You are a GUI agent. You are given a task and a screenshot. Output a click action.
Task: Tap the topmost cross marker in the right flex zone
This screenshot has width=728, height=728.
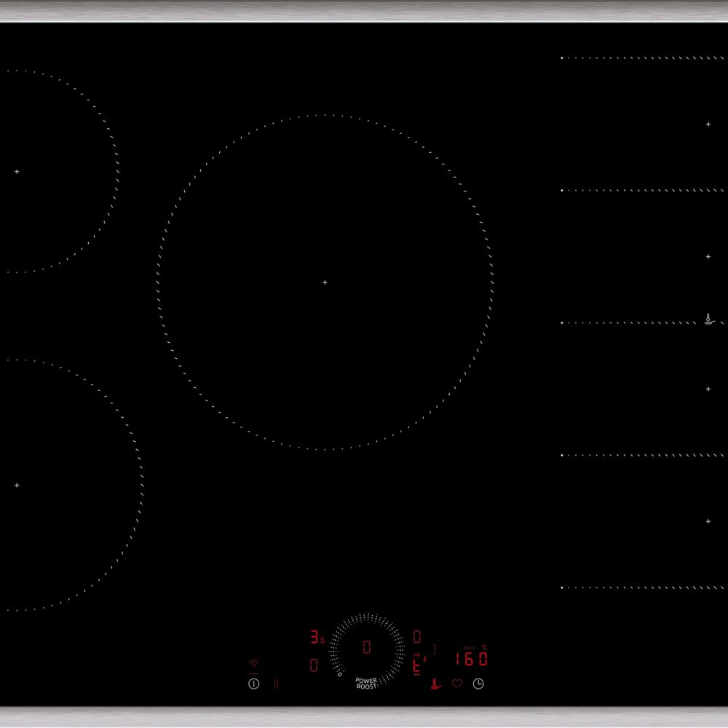(708, 124)
